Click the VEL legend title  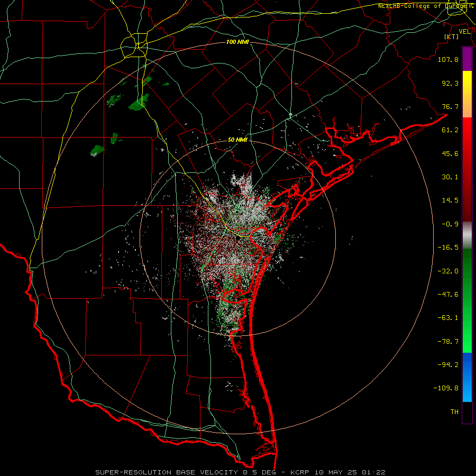click(x=464, y=32)
